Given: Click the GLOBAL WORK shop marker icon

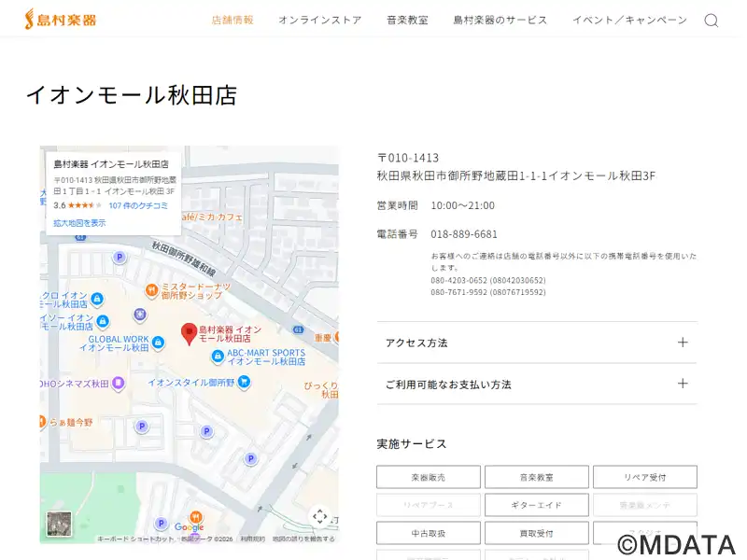Looking at the screenshot, I should coord(158,343).
